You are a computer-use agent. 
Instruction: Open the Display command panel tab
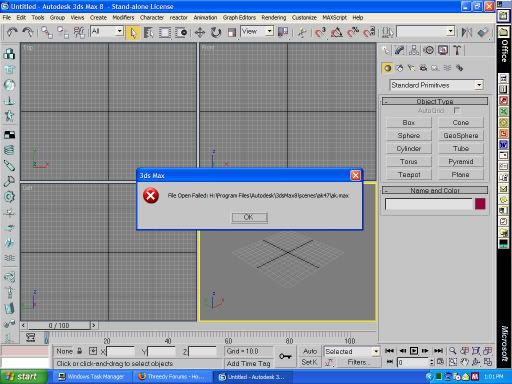point(443,50)
